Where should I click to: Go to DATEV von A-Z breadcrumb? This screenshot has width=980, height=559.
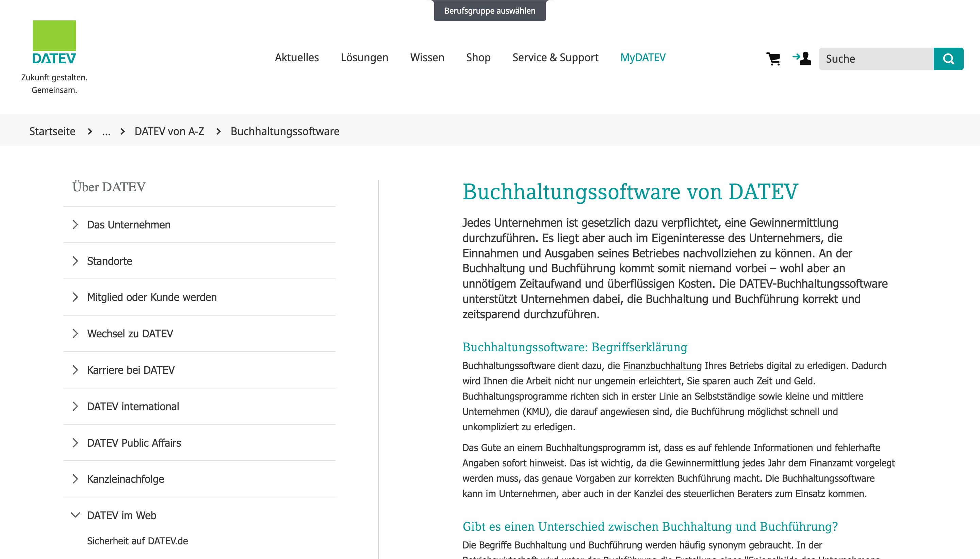(x=169, y=131)
